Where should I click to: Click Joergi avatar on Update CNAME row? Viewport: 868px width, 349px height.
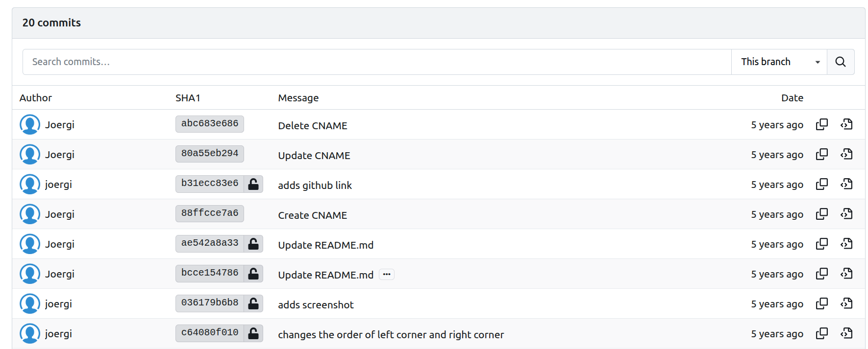30,155
